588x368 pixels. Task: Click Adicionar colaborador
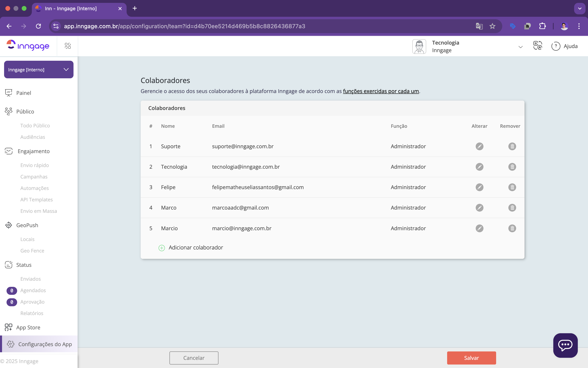point(196,248)
